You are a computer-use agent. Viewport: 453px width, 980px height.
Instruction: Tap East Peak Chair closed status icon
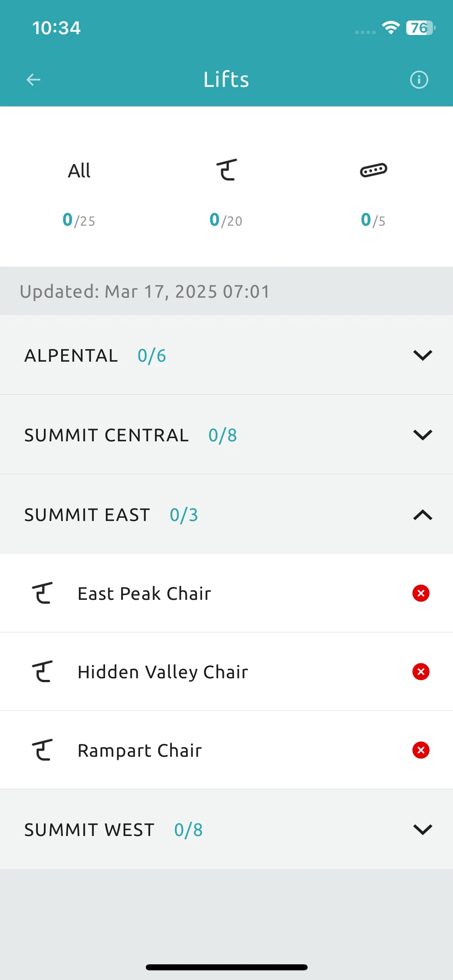pyautogui.click(x=421, y=593)
